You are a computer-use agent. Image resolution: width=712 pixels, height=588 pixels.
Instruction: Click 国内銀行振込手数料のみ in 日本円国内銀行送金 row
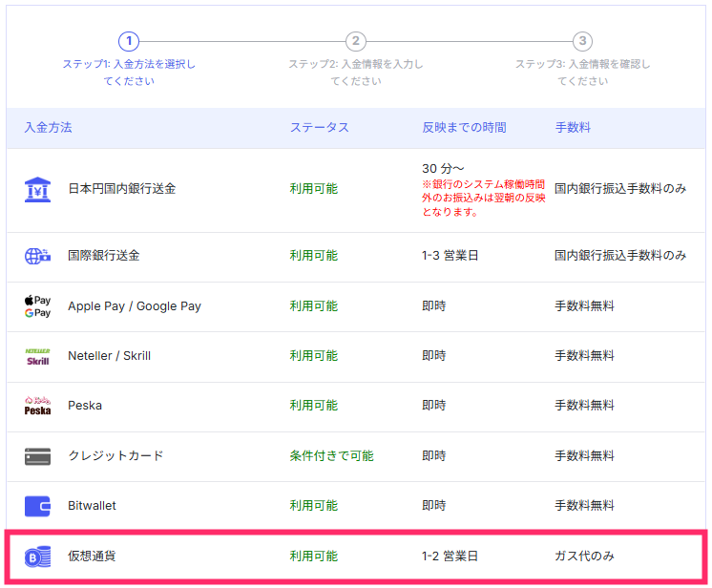tap(620, 188)
